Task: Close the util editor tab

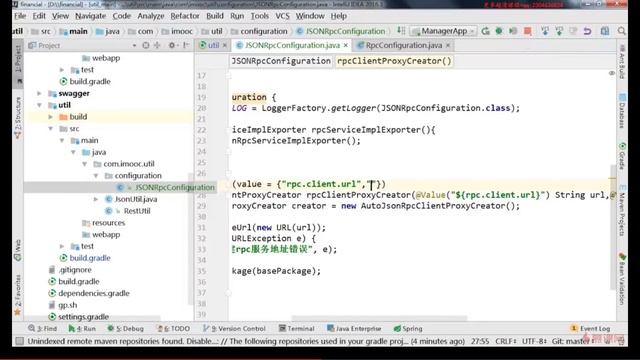Action: (x=224, y=45)
